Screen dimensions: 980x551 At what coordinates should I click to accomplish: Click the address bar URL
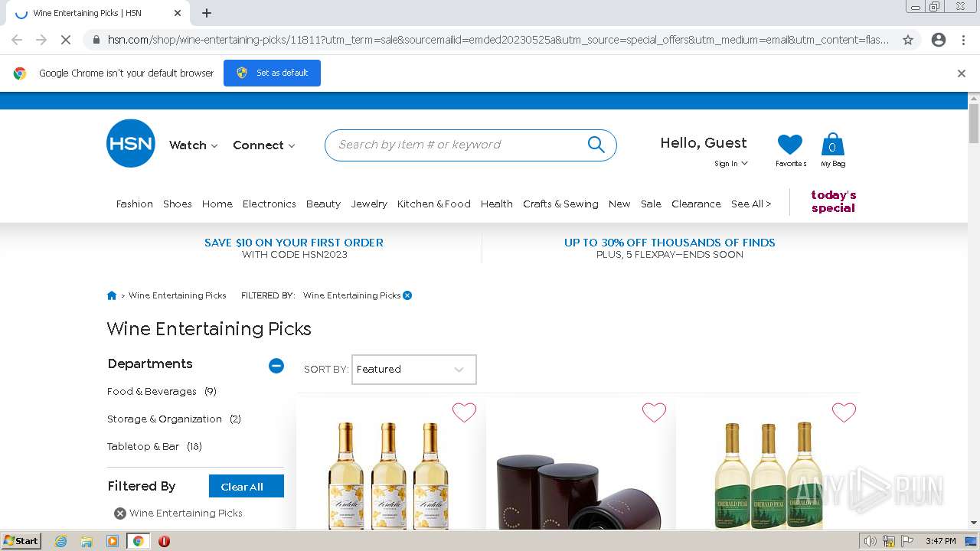pos(498,40)
